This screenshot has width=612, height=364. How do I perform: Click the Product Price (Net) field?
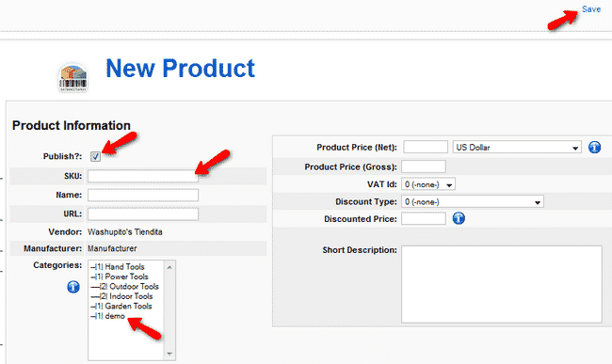click(x=426, y=148)
